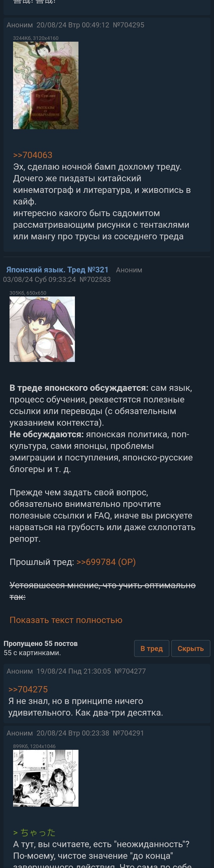The height and width of the screenshot is (868, 214).
Task: Open the purple-haired anime girl thumbnail
Action: tap(42, 329)
